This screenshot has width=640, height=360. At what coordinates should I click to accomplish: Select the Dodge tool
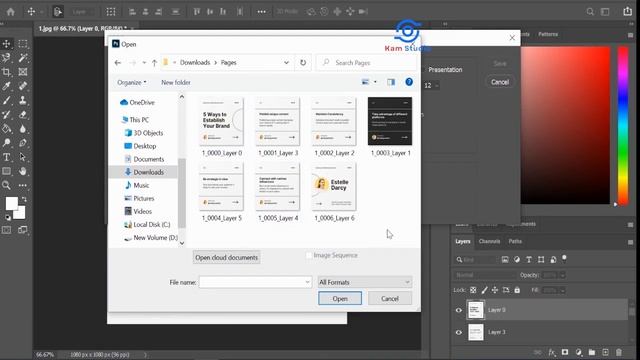[7, 143]
